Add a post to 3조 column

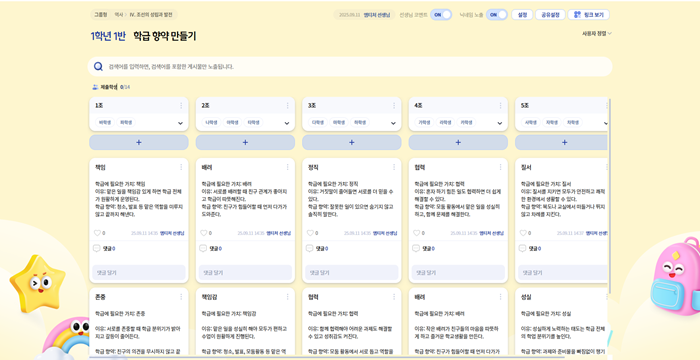point(352,142)
